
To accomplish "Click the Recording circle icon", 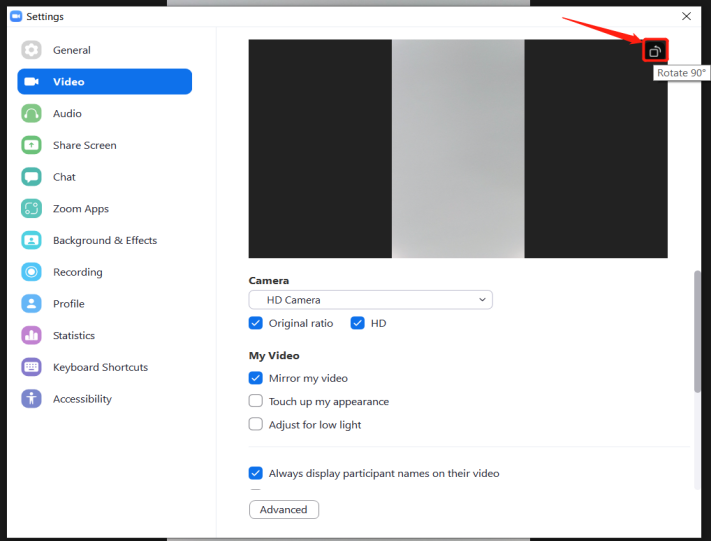I will tap(31, 272).
